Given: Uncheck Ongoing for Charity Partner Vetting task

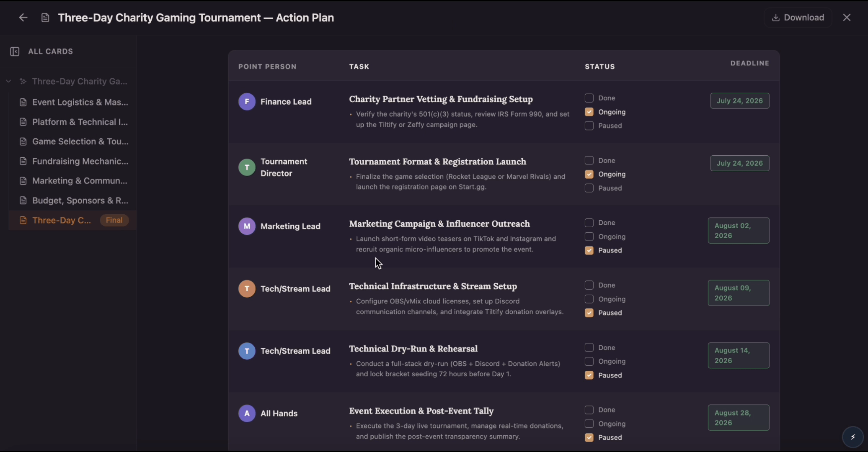Looking at the screenshot, I should [x=589, y=112].
